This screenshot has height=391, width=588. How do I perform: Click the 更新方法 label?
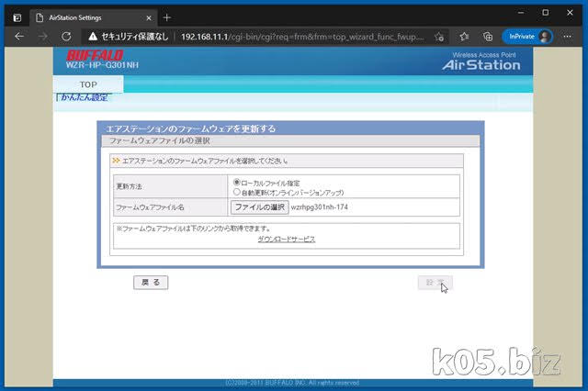coord(129,186)
